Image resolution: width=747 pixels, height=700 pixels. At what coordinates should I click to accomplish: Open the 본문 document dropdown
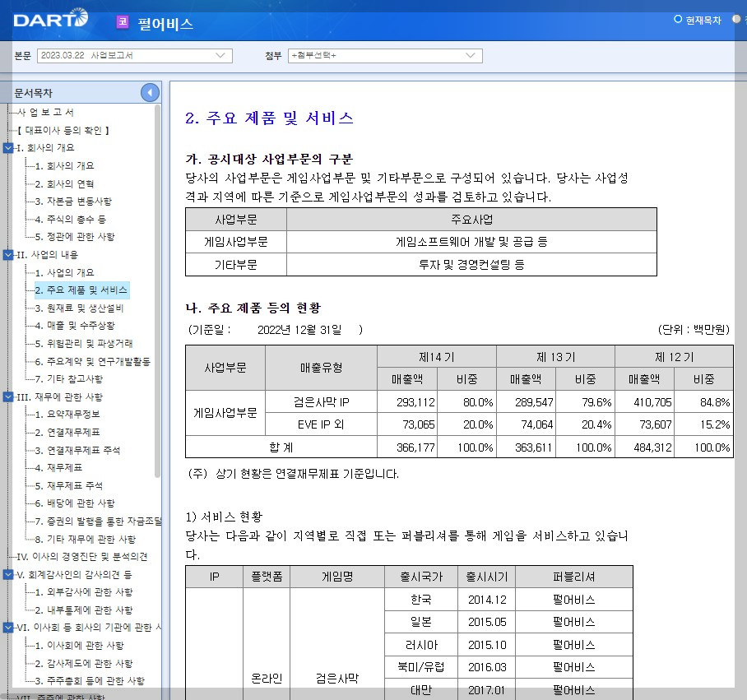point(134,56)
